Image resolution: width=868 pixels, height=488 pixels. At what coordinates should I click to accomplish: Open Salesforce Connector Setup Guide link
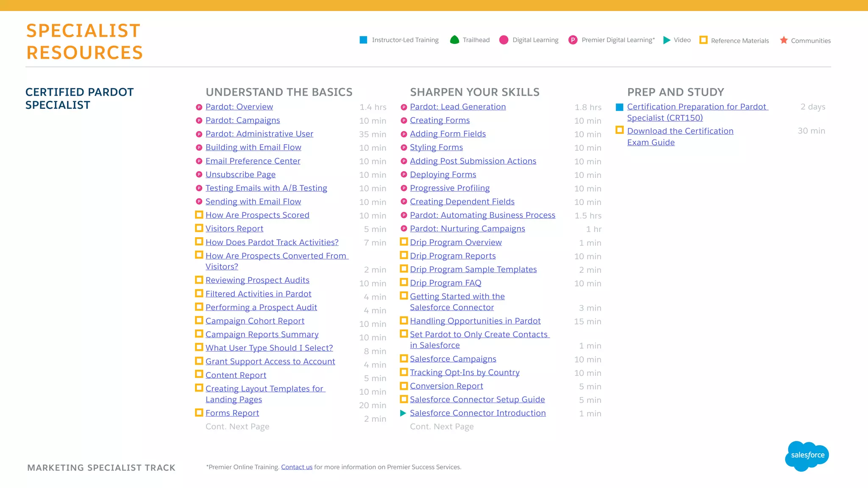(478, 399)
